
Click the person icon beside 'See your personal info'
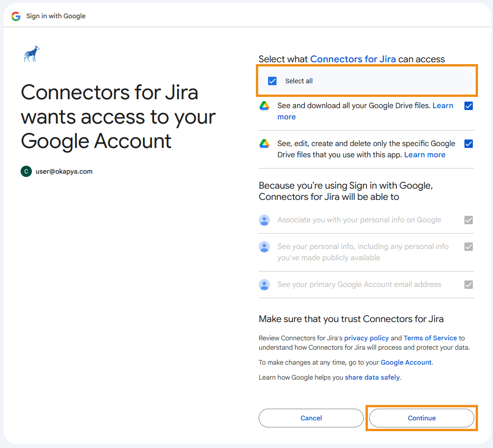point(264,247)
